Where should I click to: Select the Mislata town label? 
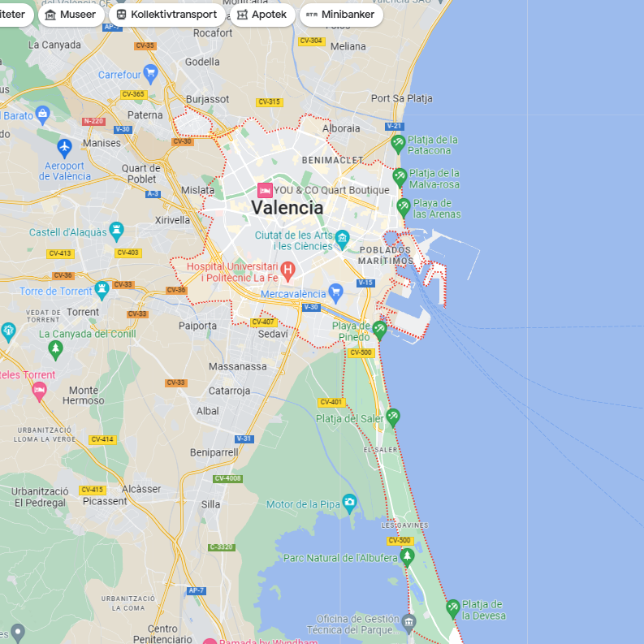[x=197, y=190]
